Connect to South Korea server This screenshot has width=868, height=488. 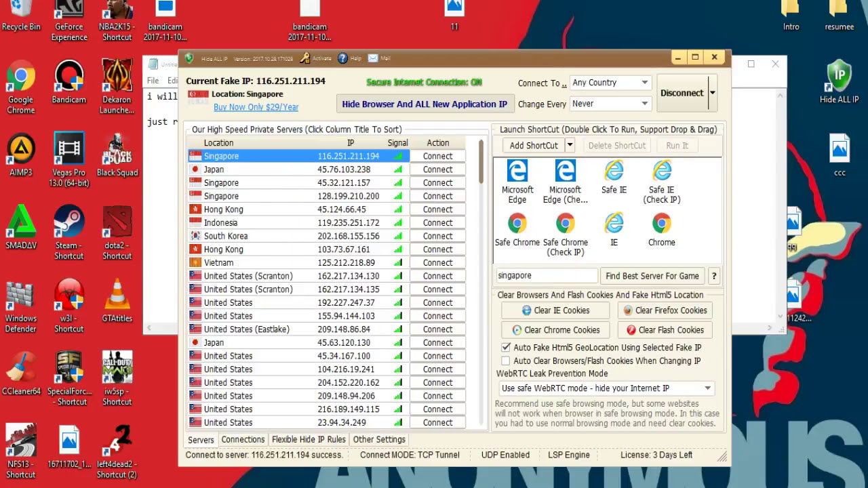[437, 236]
